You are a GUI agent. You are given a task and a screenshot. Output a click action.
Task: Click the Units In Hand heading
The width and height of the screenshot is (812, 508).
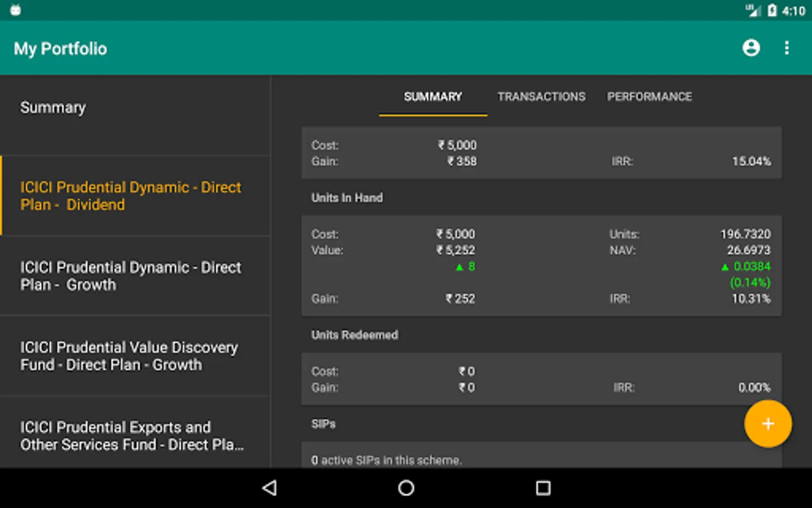[x=347, y=198]
